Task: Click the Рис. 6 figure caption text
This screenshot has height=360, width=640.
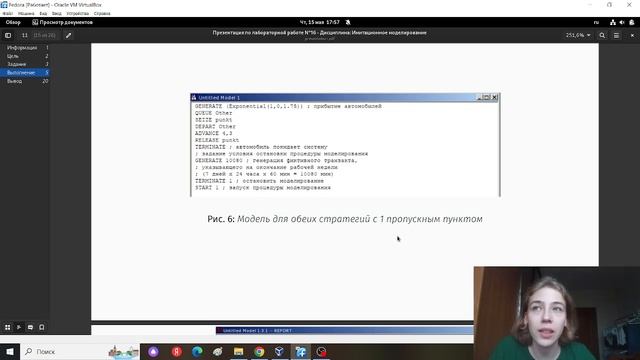Action: [x=345, y=219]
